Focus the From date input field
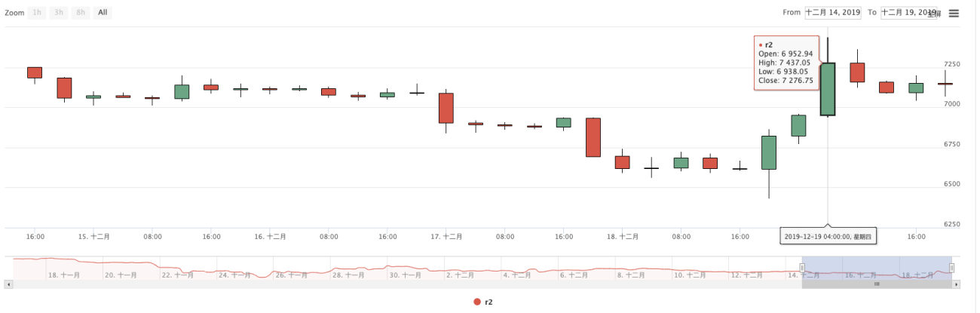This screenshot has height=313, width=980. [833, 12]
